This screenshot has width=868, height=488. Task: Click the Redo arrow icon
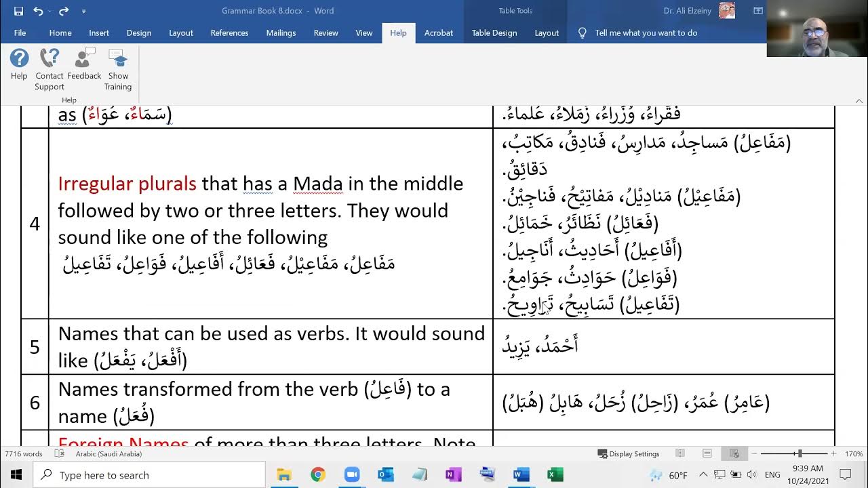(64, 11)
